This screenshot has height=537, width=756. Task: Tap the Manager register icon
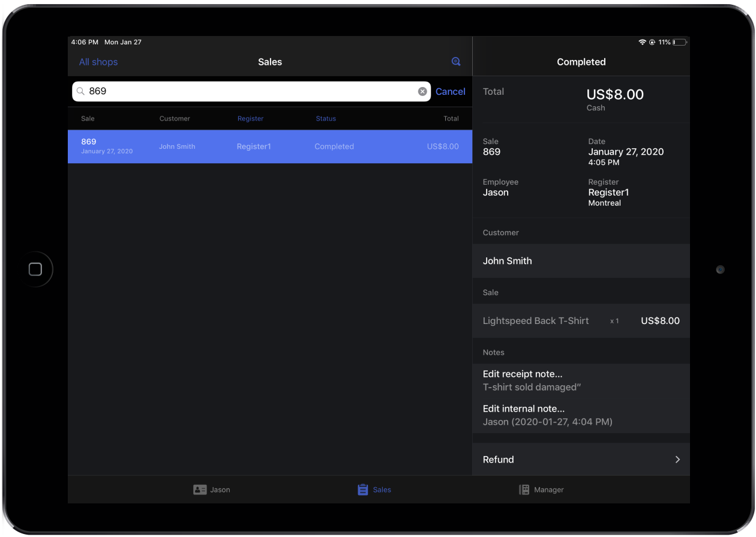click(524, 490)
